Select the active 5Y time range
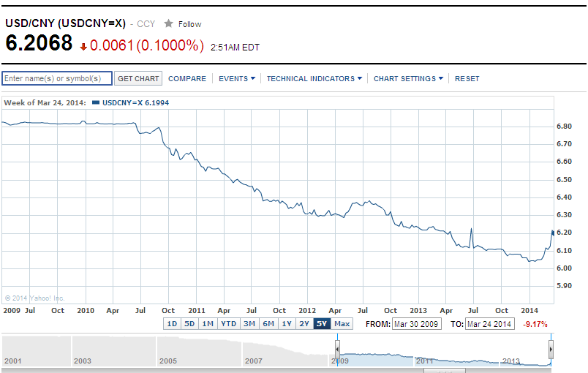Screen dimensions: 588x373 322,323
